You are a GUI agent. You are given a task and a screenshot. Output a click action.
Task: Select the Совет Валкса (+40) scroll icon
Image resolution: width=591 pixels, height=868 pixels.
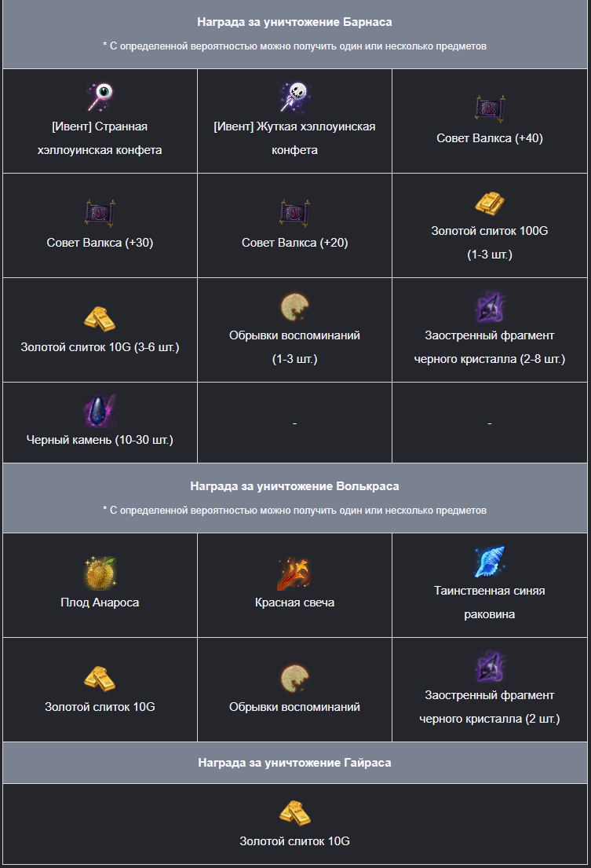click(490, 108)
